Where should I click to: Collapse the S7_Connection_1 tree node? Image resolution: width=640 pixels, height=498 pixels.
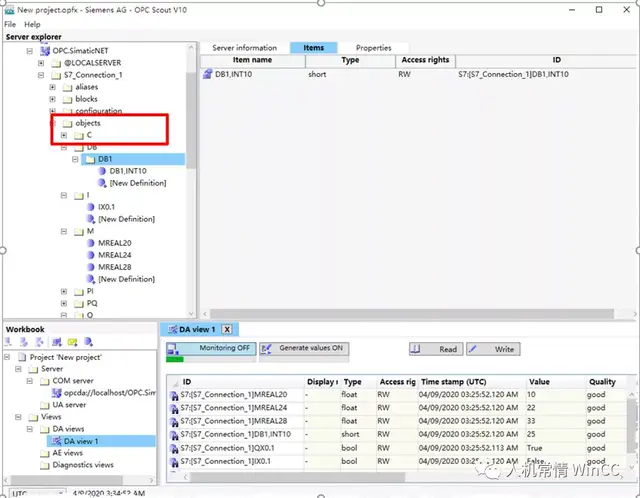coord(40,75)
